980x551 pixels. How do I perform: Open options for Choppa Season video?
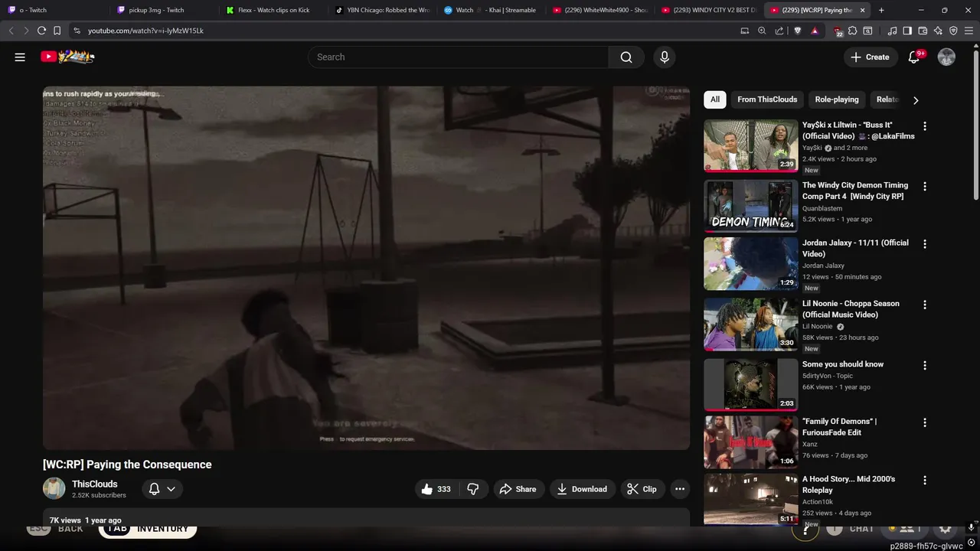pos(925,305)
